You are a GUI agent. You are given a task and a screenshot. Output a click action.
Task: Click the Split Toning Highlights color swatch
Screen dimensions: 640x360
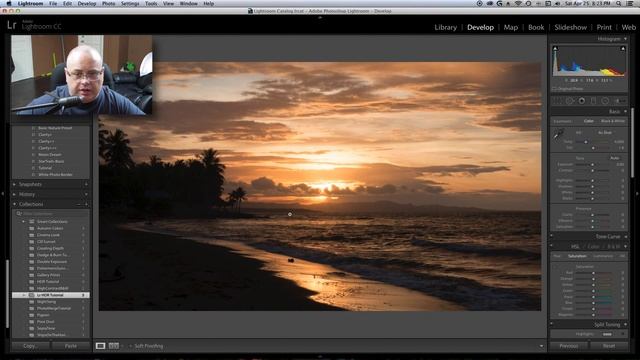[607, 334]
